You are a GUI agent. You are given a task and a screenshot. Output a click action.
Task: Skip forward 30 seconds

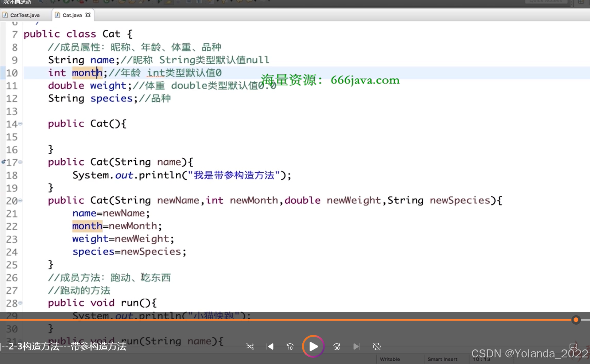[337, 347]
